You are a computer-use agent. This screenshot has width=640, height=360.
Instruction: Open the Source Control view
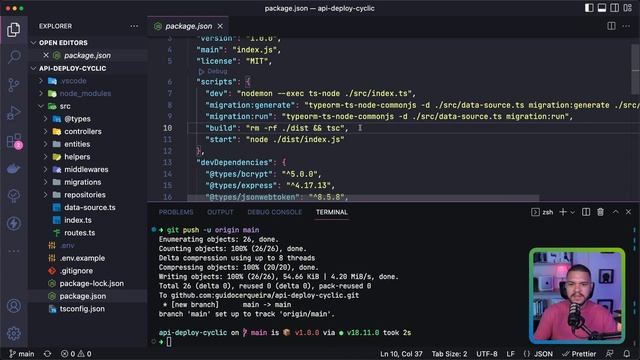pyautogui.click(x=13, y=85)
